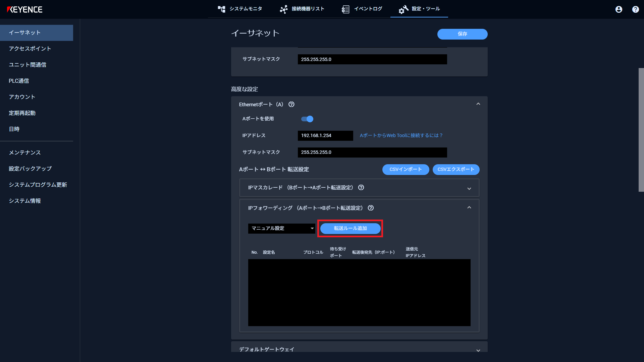Open the user account icon
Screen dimensions: 644x362
coord(619,9)
